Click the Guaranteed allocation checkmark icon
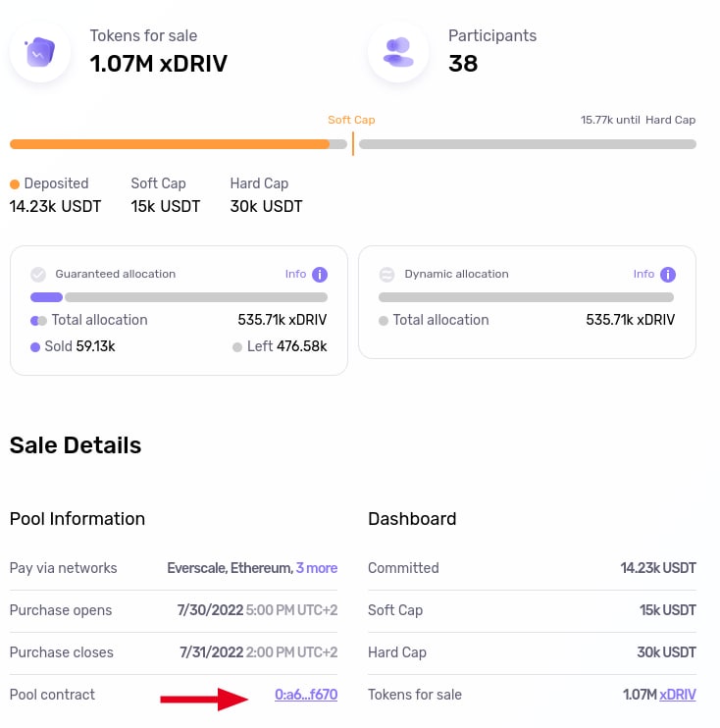This screenshot has height=728, width=720. click(38, 275)
